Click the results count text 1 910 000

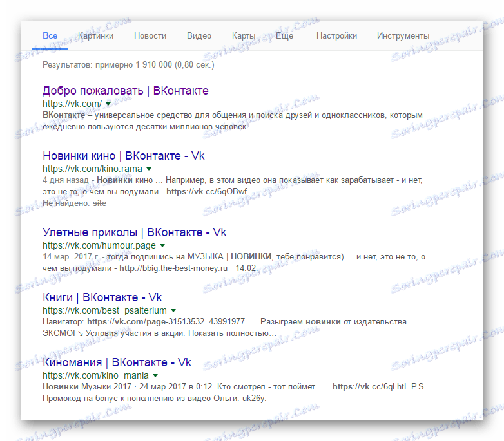click(153, 65)
